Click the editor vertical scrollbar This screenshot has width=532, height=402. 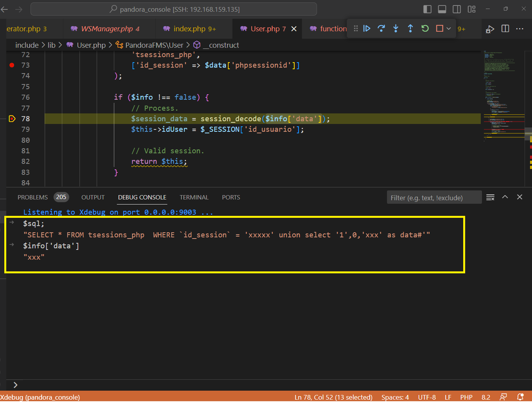(528, 118)
